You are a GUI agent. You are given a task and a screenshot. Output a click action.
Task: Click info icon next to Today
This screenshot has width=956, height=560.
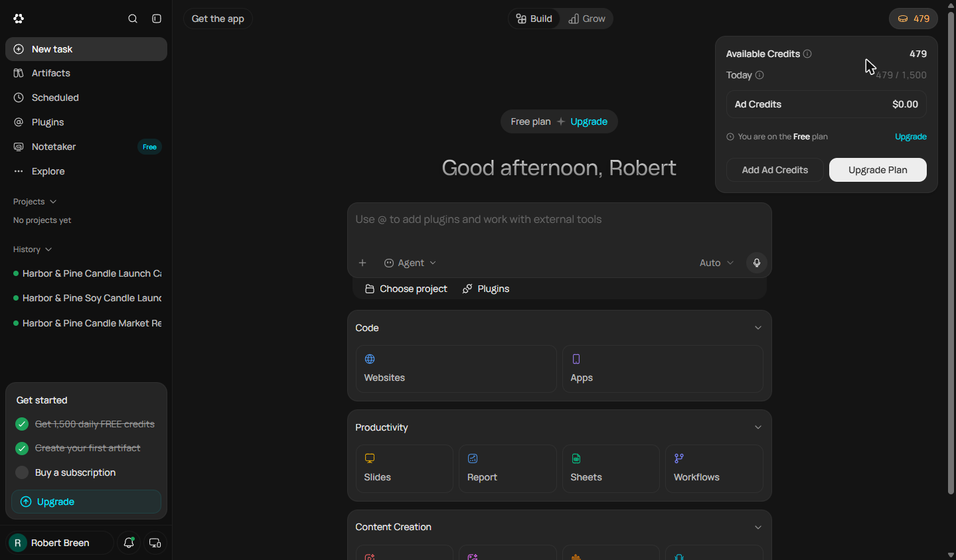[759, 75]
